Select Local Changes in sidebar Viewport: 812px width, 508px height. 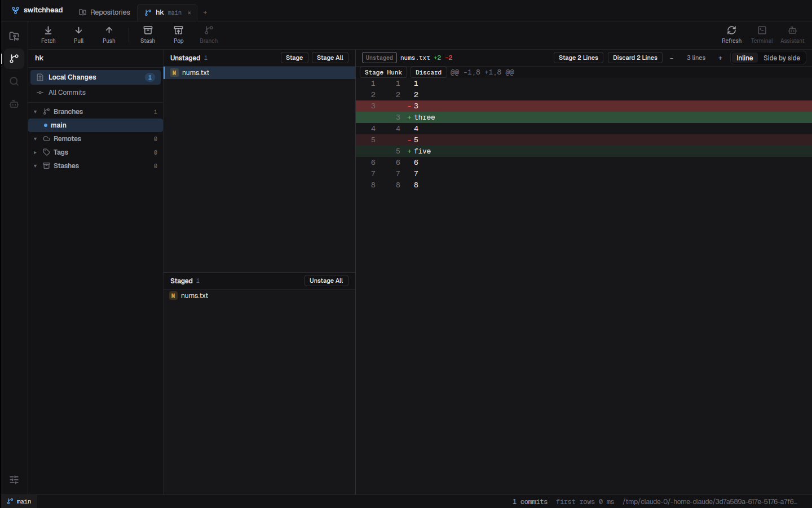pyautogui.click(x=95, y=77)
